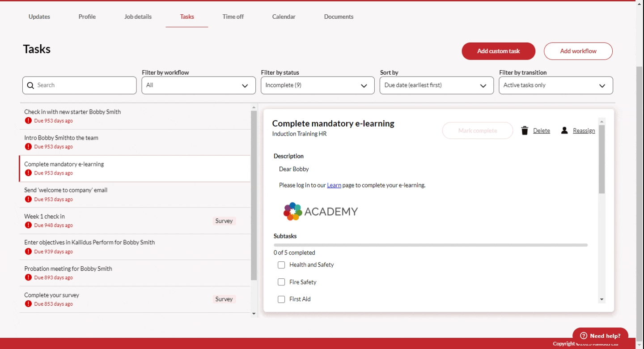Click the search magnifier icon
This screenshot has width=644, height=349.
point(30,85)
